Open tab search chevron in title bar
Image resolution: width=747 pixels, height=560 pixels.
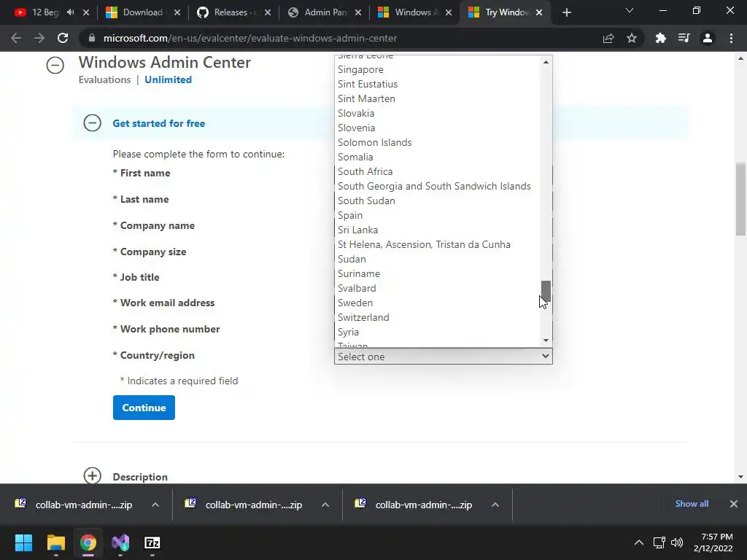point(630,10)
